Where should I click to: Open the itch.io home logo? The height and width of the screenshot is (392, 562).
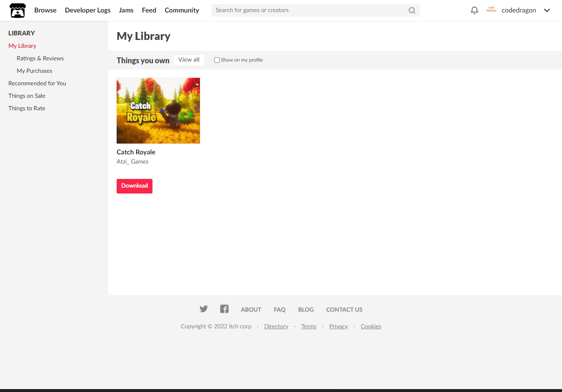[x=17, y=10]
